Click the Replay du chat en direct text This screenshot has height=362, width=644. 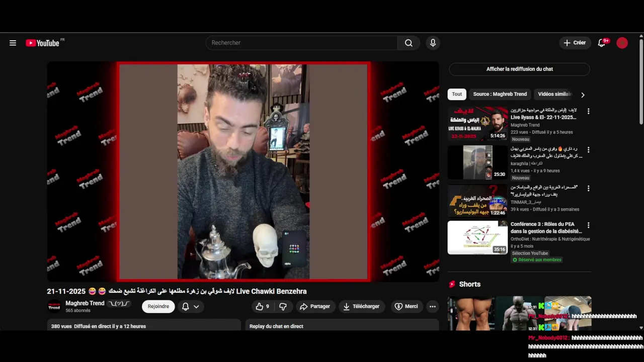pos(276,326)
